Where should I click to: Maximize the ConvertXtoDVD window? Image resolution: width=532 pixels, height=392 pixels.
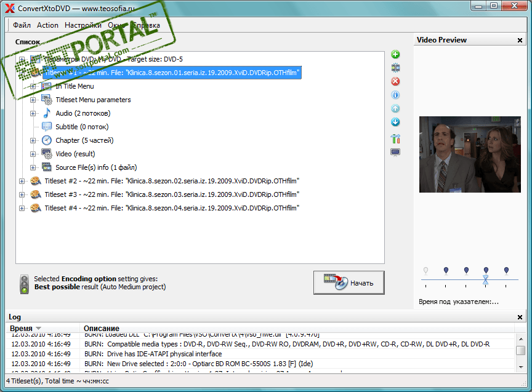[x=494, y=6]
